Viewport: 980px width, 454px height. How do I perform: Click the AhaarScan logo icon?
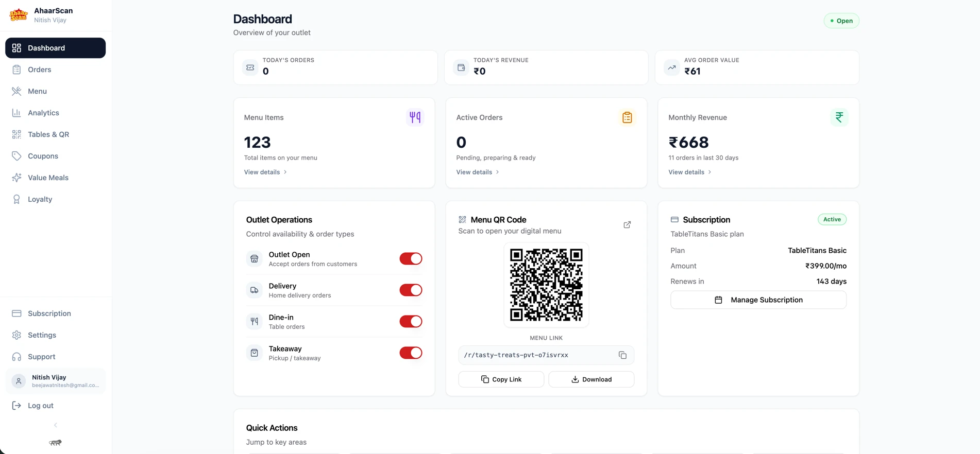[x=19, y=15]
